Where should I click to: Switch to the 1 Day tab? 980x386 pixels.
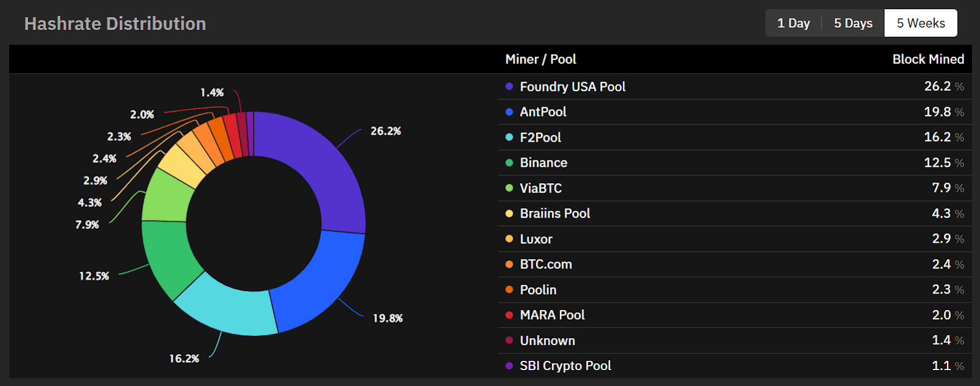[x=793, y=23]
